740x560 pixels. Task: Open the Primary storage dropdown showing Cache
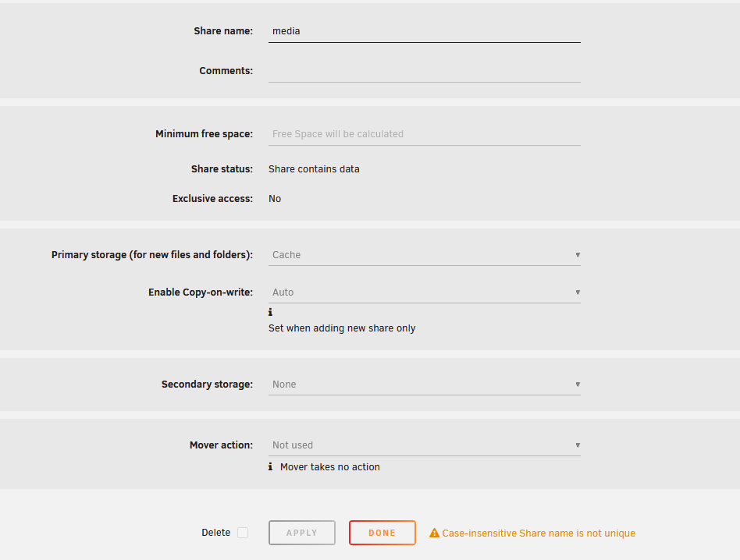[425, 254]
